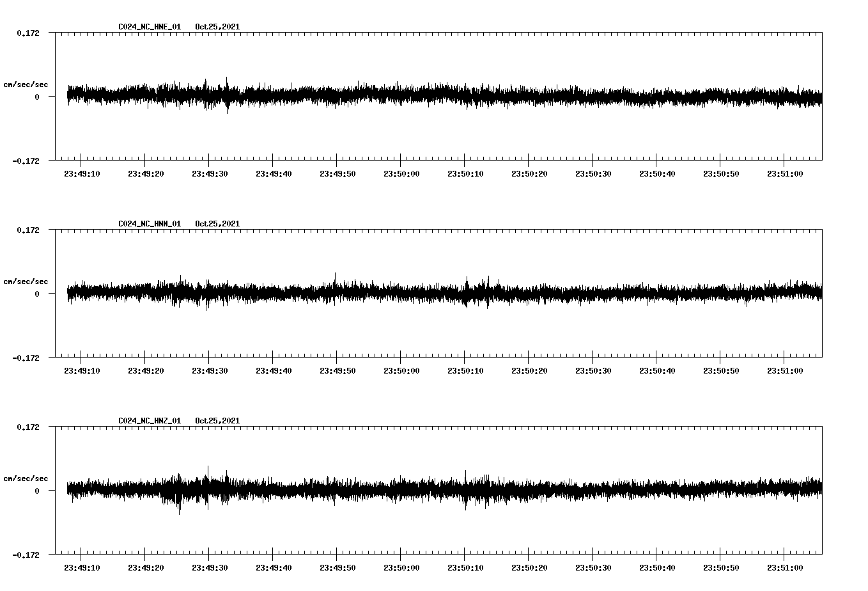The height and width of the screenshot is (591, 868).
Task: Click the 23:50:00 time label under HNZ plot
Action: [x=401, y=567]
